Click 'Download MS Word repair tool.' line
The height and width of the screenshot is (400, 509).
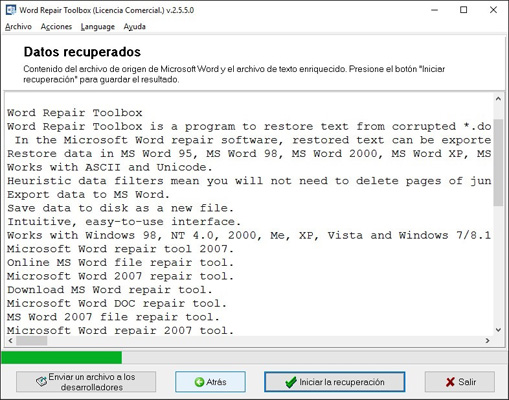(x=110, y=290)
